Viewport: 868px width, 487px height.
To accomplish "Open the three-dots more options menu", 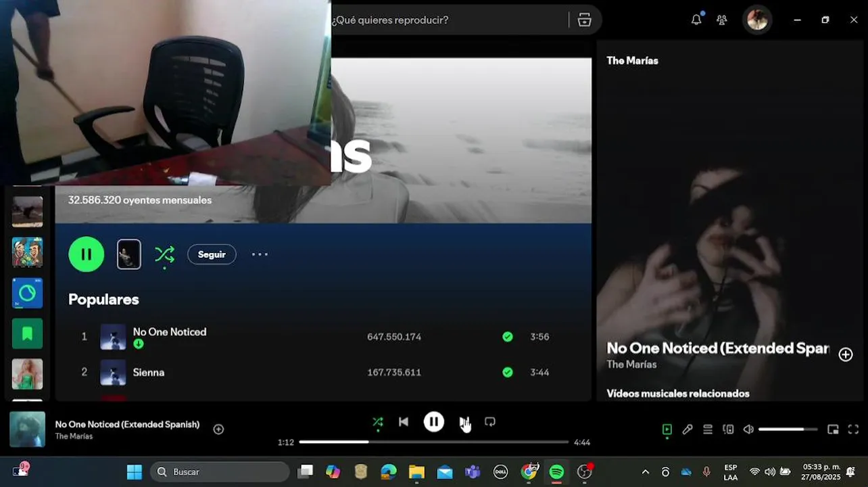I will pos(260,254).
